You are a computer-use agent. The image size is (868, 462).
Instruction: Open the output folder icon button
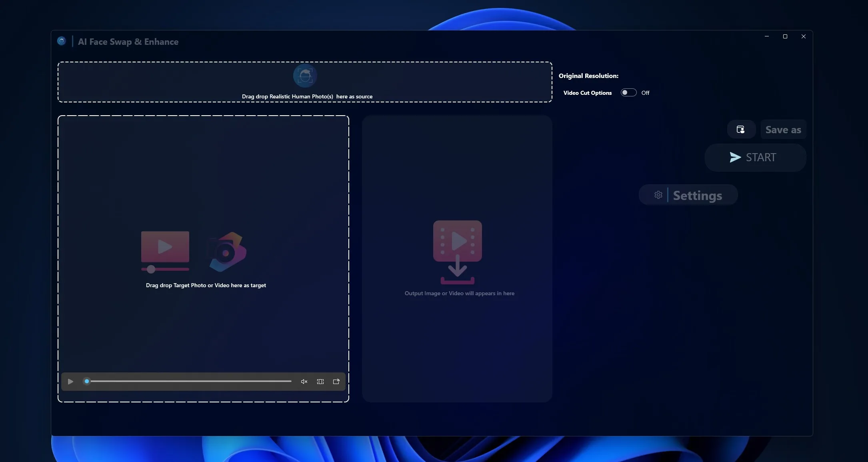click(x=741, y=129)
